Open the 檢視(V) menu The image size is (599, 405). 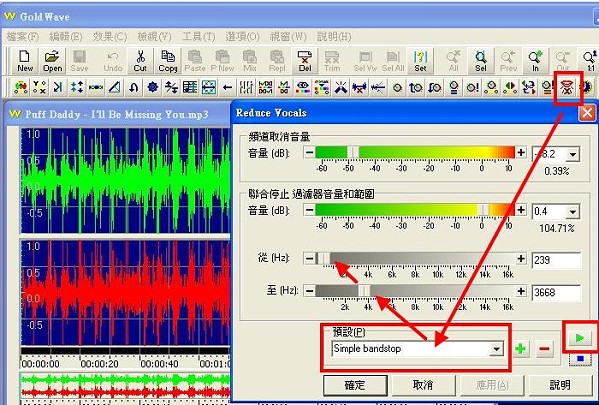click(154, 37)
